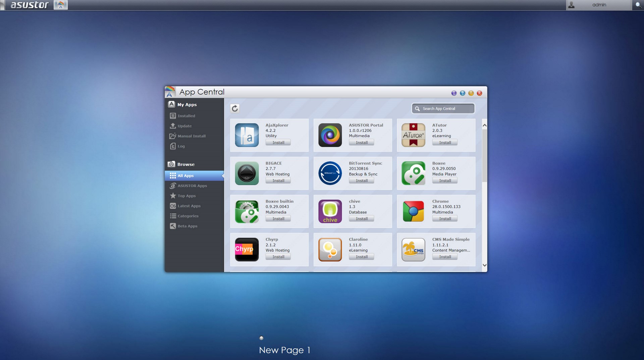
Task: Refresh the App Central list
Action: 235,108
